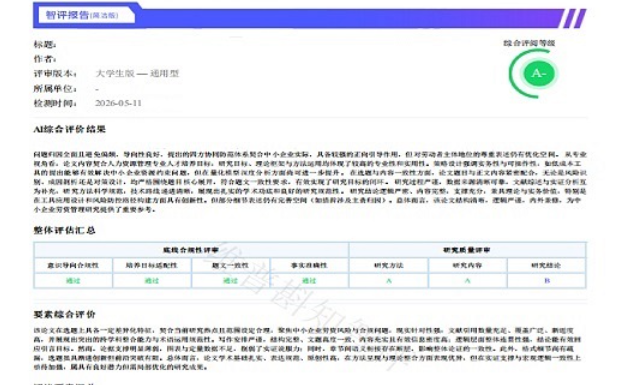The width and height of the screenshot is (620, 385).
Task: Click the green A- overall grade badge
Action: 539,73
